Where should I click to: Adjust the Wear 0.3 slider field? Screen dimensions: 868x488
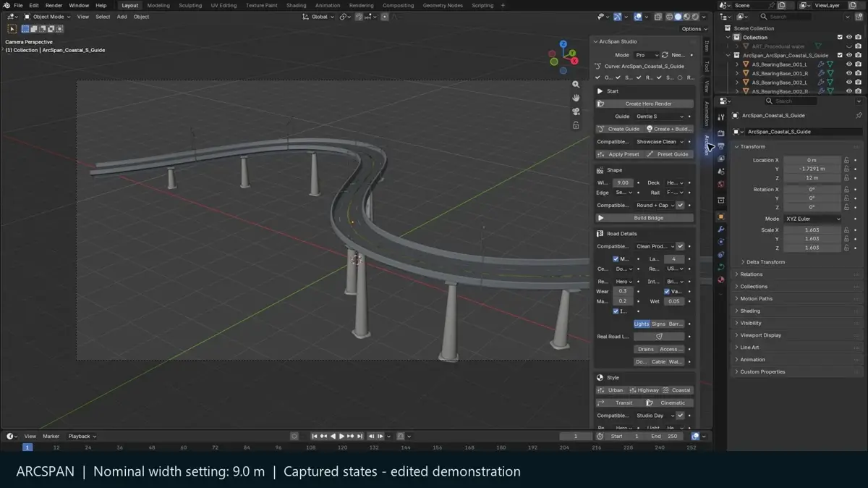pos(622,291)
